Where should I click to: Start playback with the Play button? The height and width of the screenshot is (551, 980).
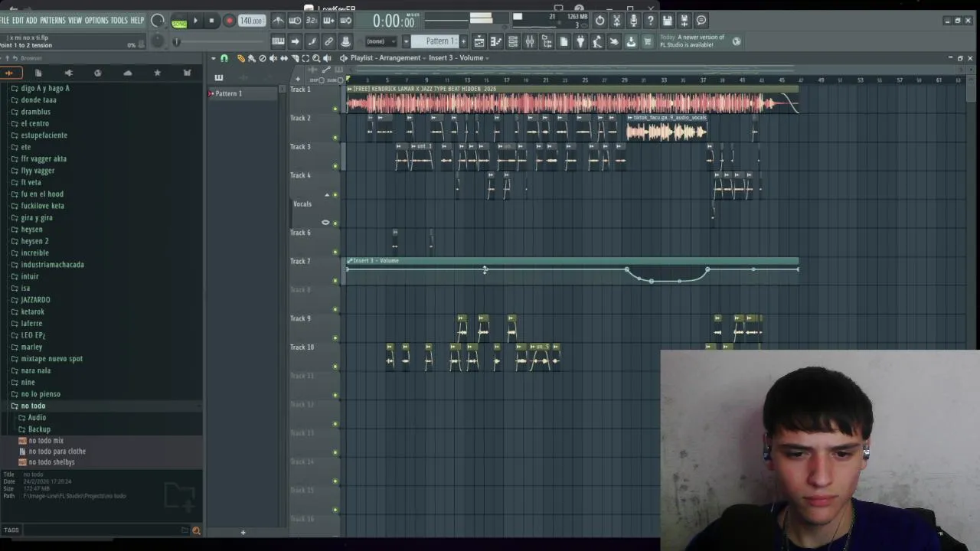[195, 21]
